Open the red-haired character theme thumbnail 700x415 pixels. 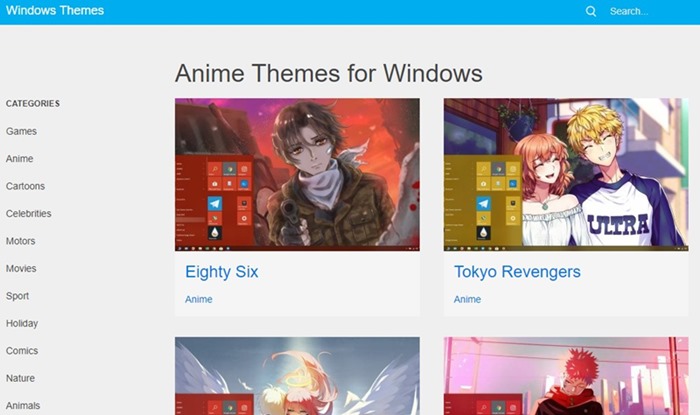click(566, 376)
